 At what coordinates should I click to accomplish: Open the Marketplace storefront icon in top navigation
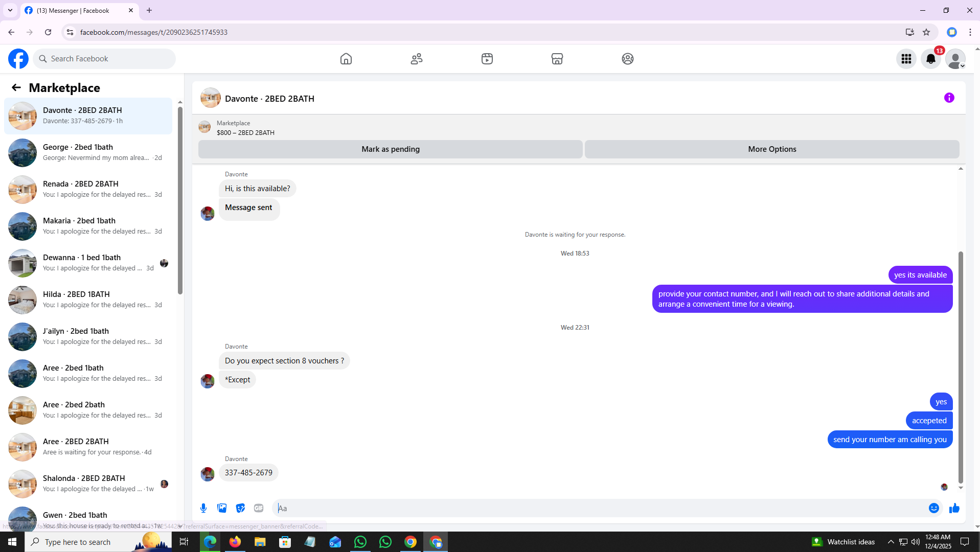pyautogui.click(x=557, y=59)
